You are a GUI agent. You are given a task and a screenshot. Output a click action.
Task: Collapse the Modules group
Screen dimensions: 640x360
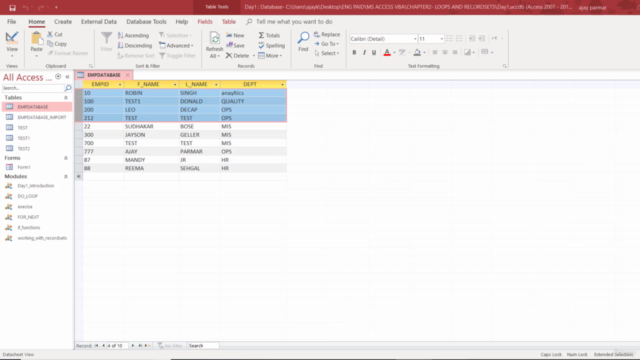(66, 176)
